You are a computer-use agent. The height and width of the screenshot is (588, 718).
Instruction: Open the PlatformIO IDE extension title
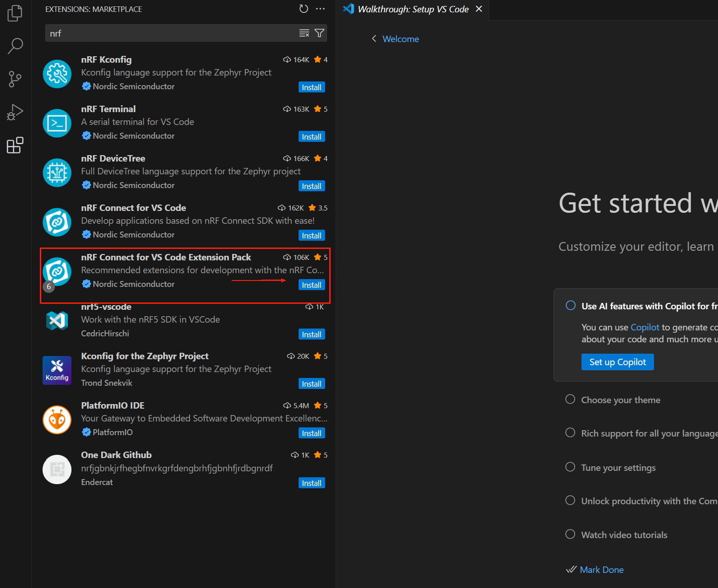click(x=113, y=405)
